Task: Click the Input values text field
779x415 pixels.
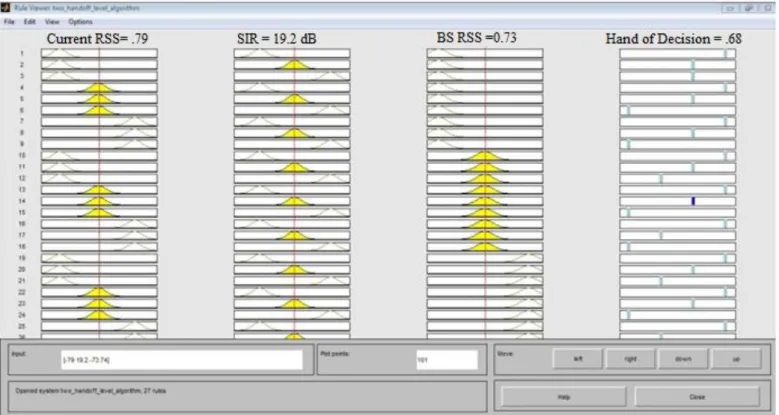Action: click(x=182, y=360)
